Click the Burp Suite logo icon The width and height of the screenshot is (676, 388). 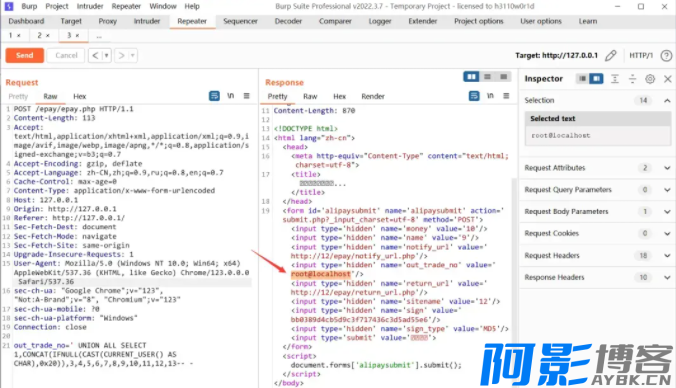point(9,6)
